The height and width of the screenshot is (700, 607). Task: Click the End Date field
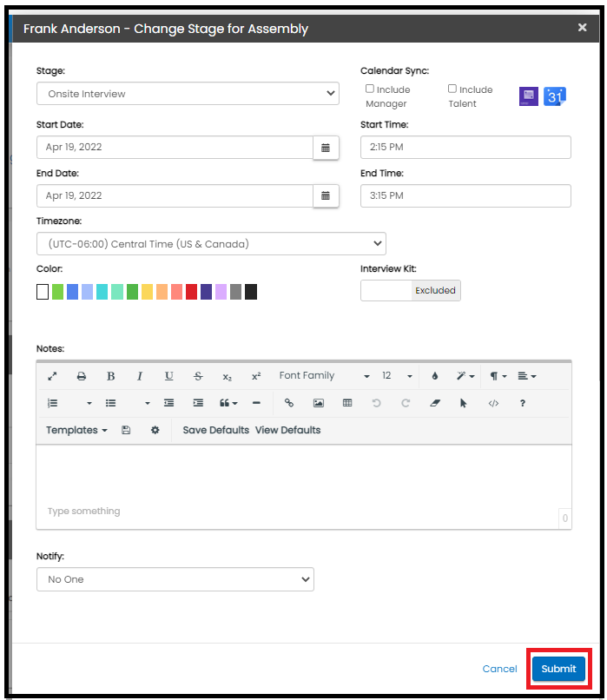click(175, 196)
